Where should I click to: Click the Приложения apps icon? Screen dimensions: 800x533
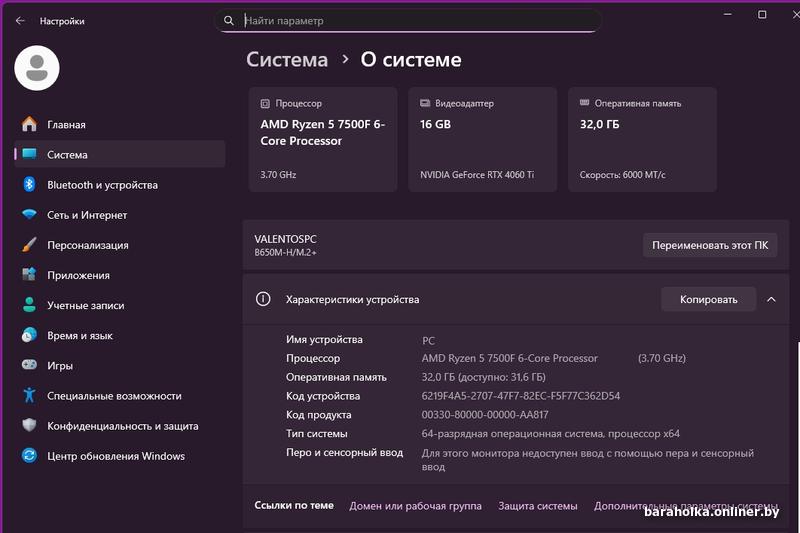(x=29, y=274)
